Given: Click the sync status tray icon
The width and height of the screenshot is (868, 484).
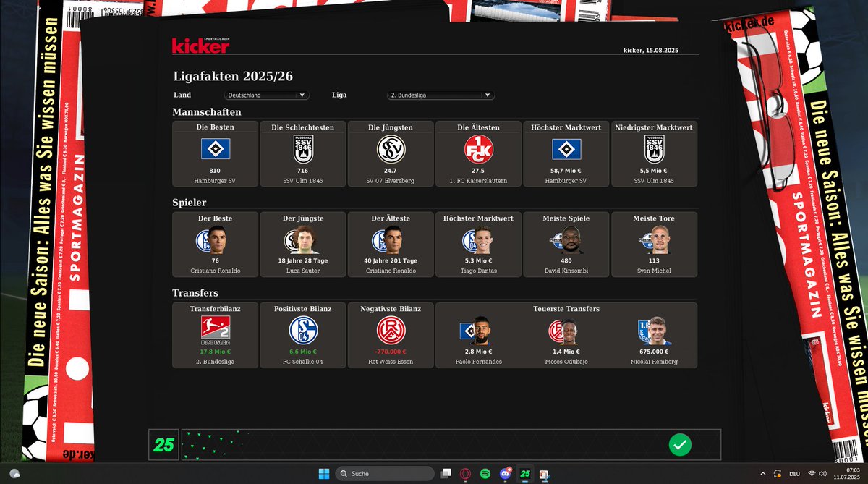Looking at the screenshot, I should tap(778, 473).
